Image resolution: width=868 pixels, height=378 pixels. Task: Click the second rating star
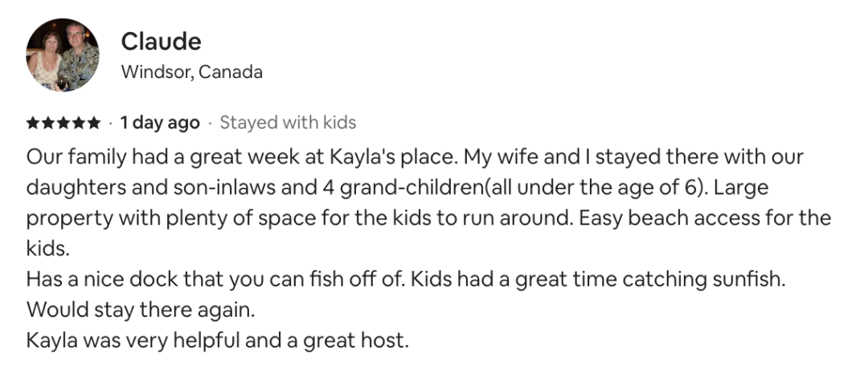pyautogui.click(x=48, y=122)
